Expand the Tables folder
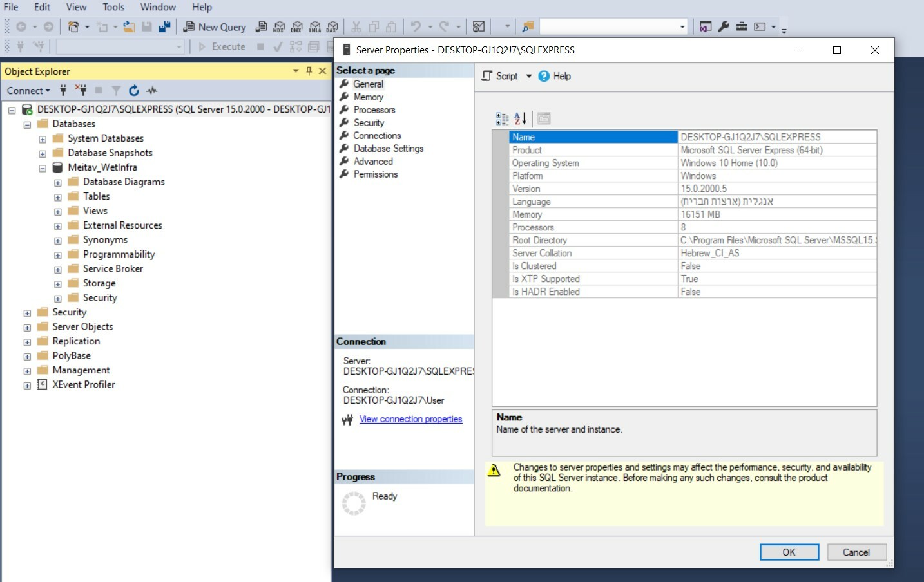The width and height of the screenshot is (924, 582). [x=58, y=197]
